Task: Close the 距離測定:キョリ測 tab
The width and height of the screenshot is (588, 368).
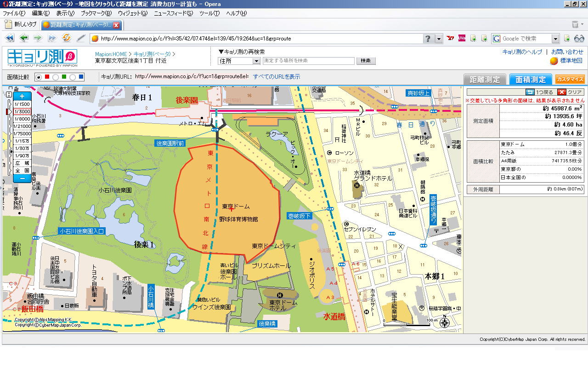Action: tap(116, 25)
